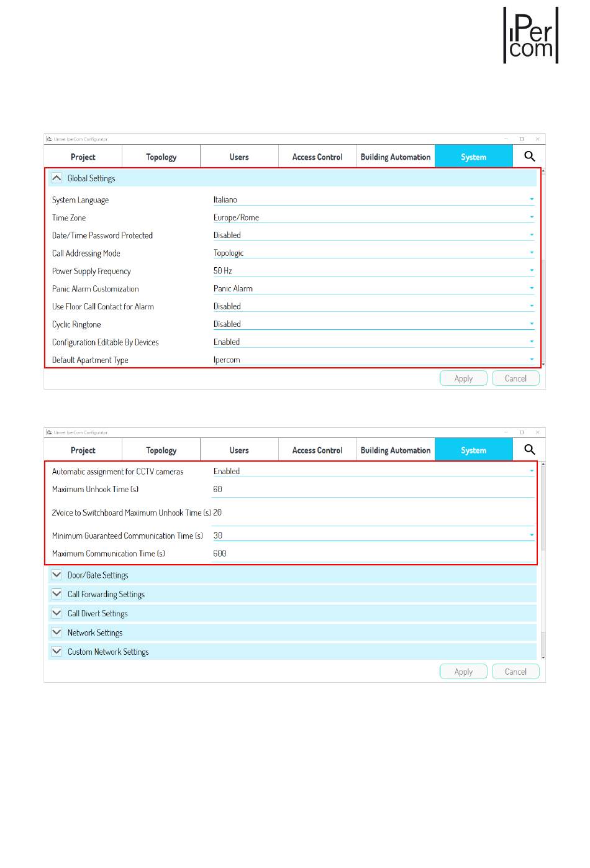Edit Maximum Unhook Time field
This screenshot has width=590, height=868.
373,490
